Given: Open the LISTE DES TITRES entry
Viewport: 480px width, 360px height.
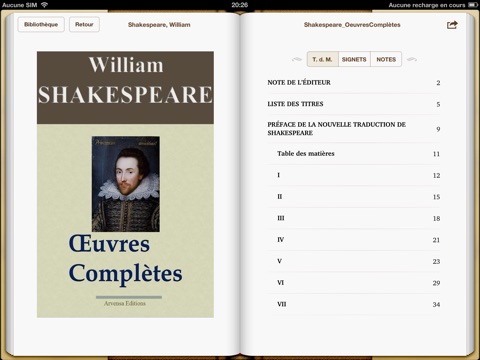Looking at the screenshot, I should pos(354,104).
